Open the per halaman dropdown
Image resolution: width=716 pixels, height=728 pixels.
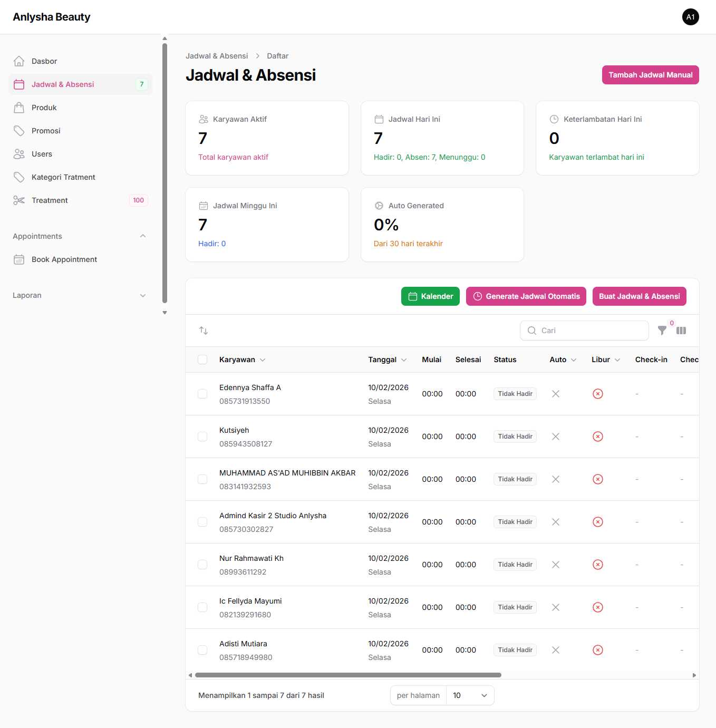click(x=470, y=695)
